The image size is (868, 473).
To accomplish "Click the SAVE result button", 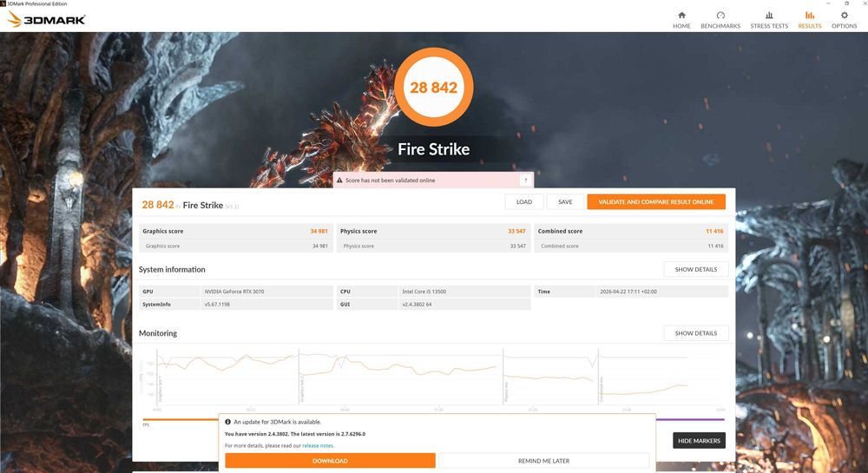I will click(x=565, y=202).
